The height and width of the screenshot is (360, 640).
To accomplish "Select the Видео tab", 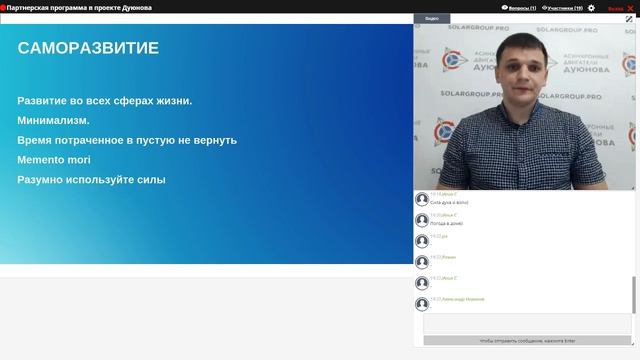I will click(432, 18).
